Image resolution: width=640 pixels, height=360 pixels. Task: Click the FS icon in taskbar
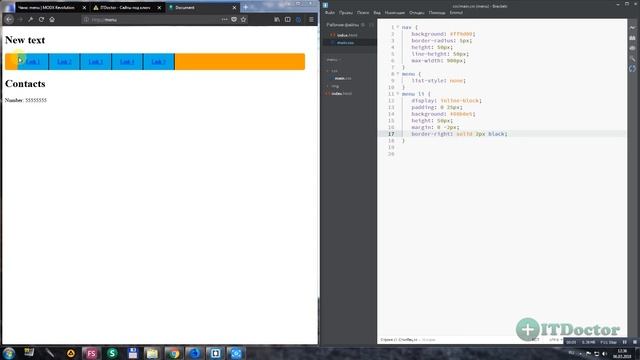91,353
